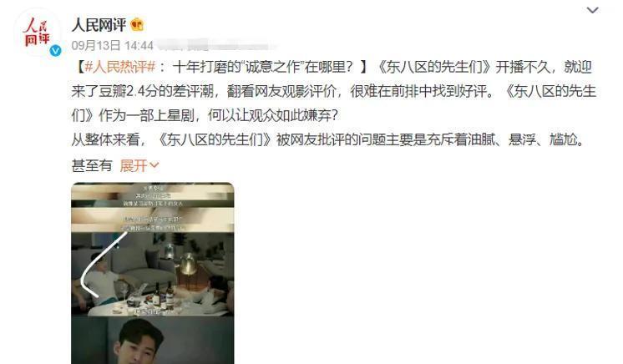Click the man's face in the bottom frame
623x364 pixels.
click(140, 342)
